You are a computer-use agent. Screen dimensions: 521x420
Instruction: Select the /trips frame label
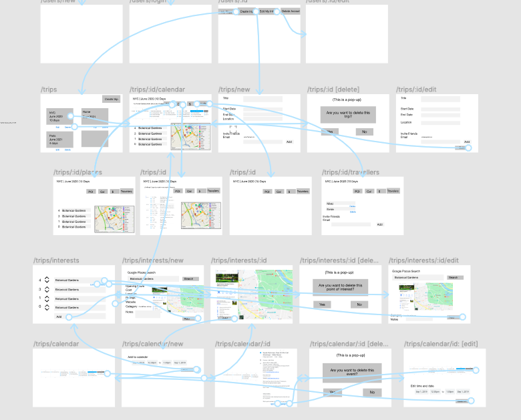tap(49, 89)
